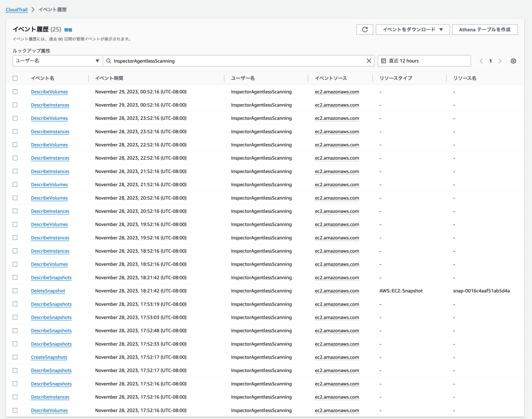Click time November 28, 2023, 17:52:48
Viewport: 532px width, 419px height.
tap(140, 330)
